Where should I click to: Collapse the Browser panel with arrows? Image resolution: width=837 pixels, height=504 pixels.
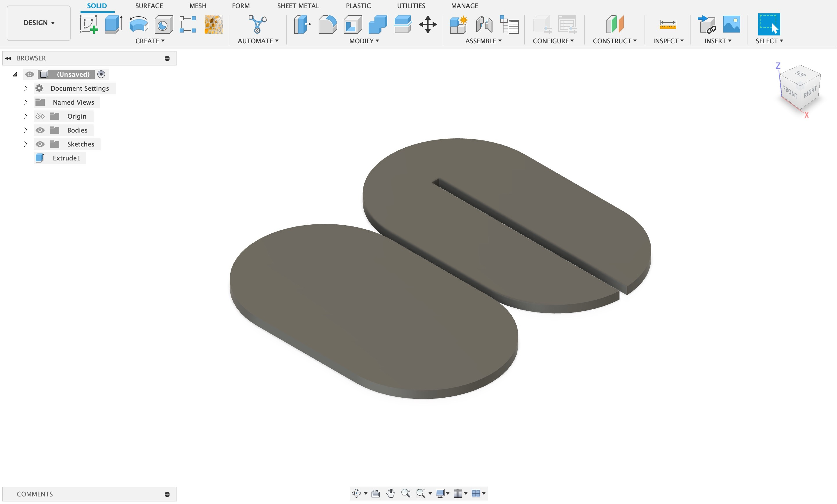click(8, 58)
